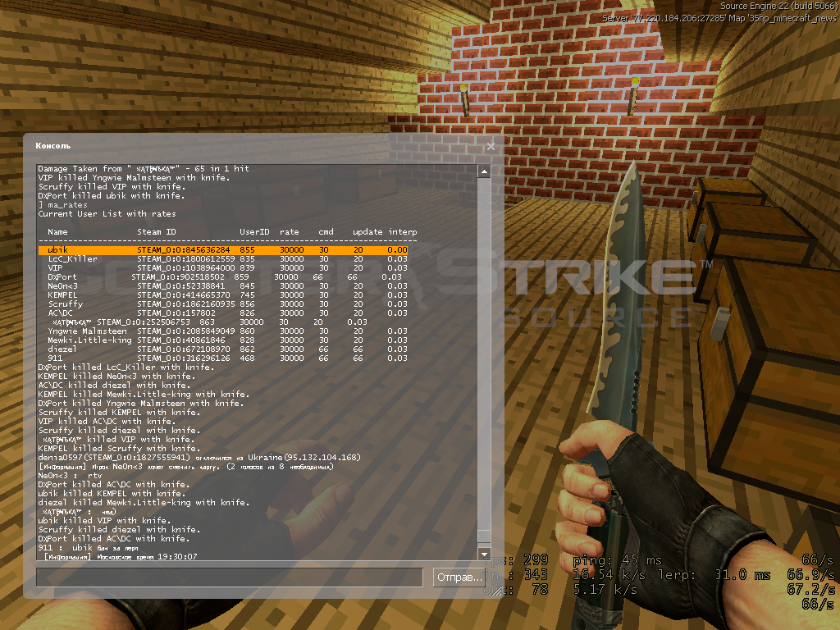Viewport: 840px width, 630px height.
Task: Select the highlighted ubik row in rates list
Action: point(223,249)
